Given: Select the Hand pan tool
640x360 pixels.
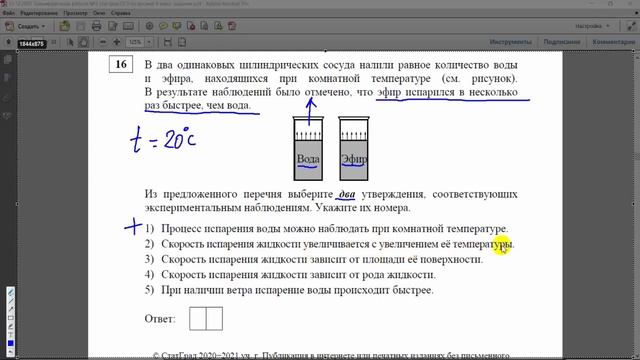Looking at the screenshot, I should [83, 42].
